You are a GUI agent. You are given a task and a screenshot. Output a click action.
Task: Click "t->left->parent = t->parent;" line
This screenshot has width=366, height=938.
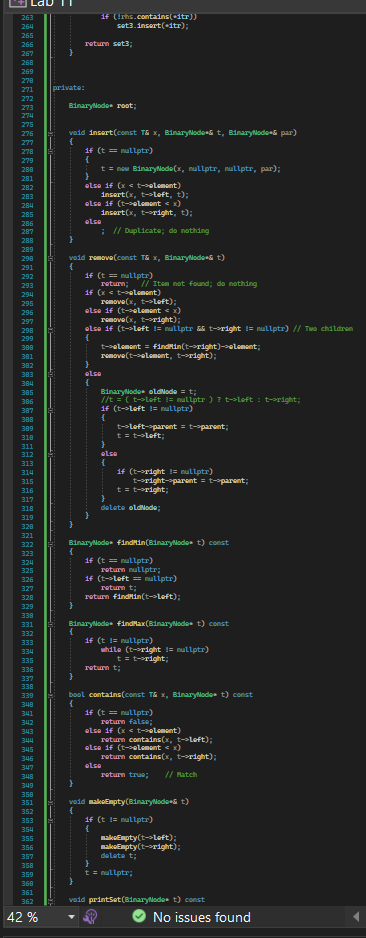173,427
